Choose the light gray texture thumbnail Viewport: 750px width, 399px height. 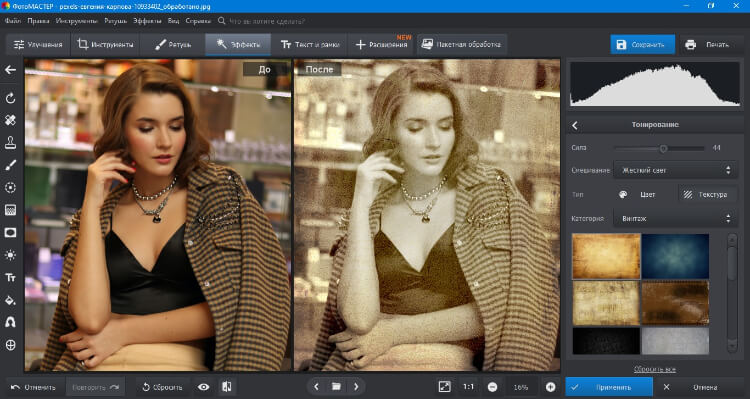coord(675,341)
